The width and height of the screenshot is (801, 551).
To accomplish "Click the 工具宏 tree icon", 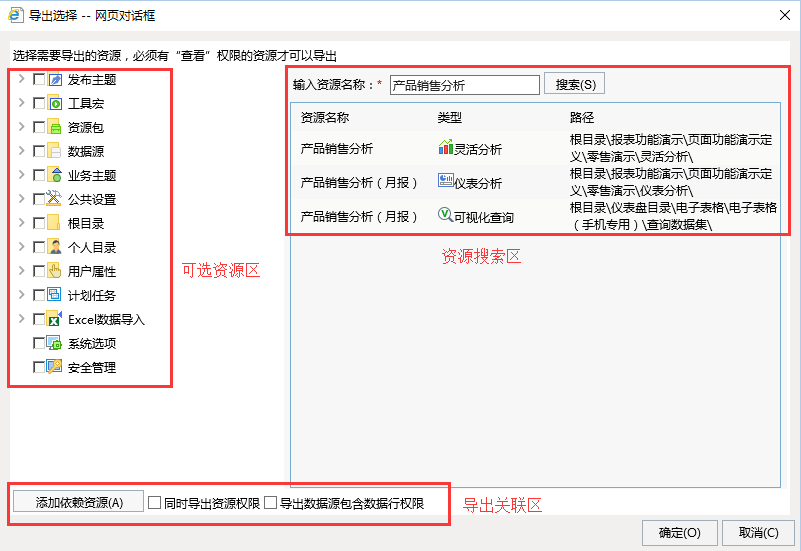I will click(55, 103).
